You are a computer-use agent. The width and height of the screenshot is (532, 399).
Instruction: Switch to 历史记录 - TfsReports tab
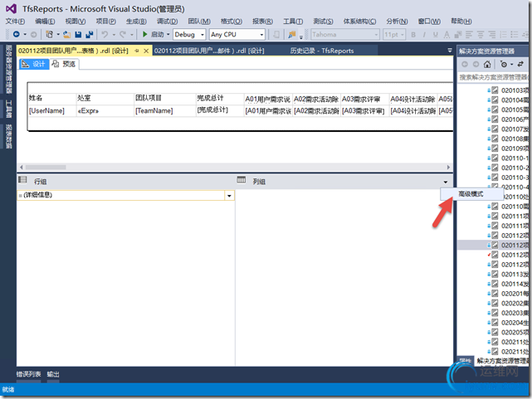[x=322, y=51]
